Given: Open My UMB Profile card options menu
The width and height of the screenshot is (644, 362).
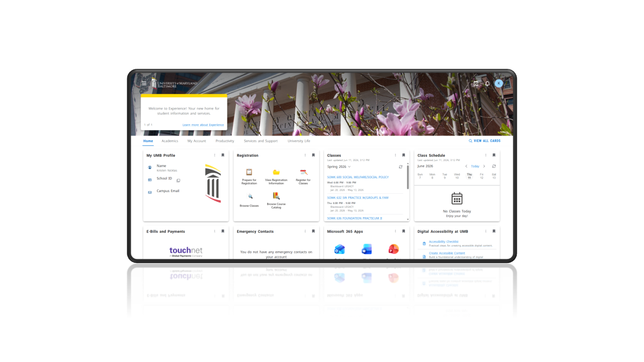Looking at the screenshot, I should [x=214, y=155].
